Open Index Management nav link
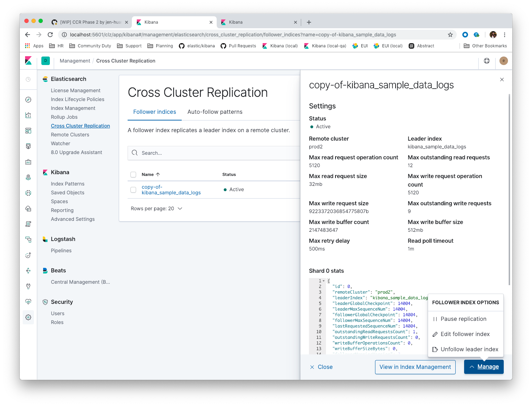This screenshot has height=406, width=532. (73, 108)
